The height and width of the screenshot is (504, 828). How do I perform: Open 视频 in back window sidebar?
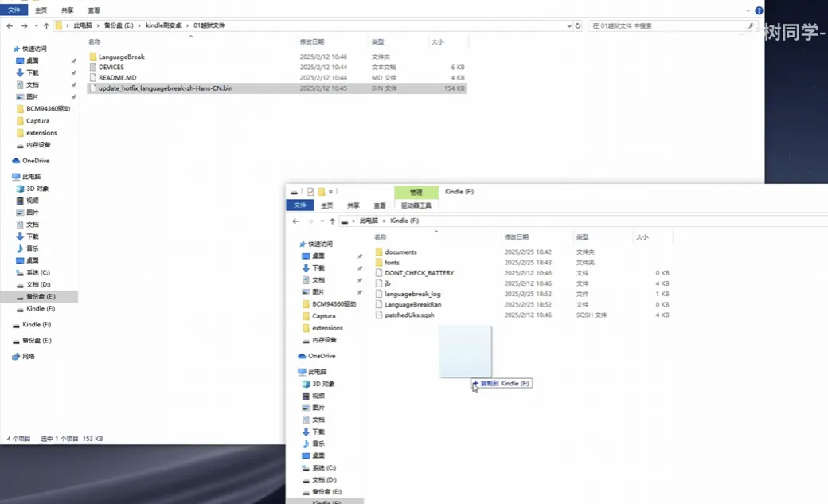pos(32,201)
